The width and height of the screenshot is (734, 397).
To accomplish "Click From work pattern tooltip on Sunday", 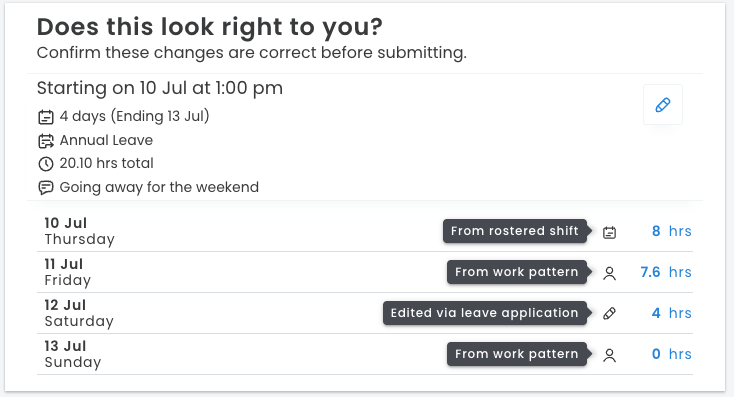I will 517,354.
